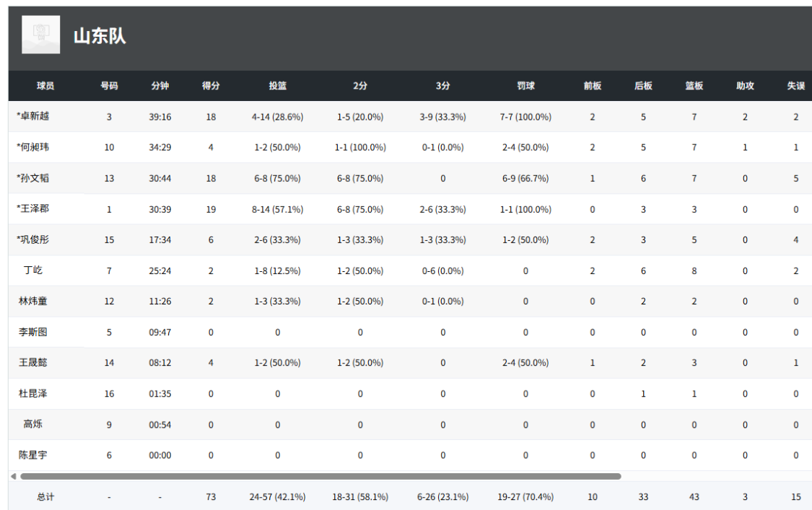
Task: Select player name 高烁
Action: [33, 424]
